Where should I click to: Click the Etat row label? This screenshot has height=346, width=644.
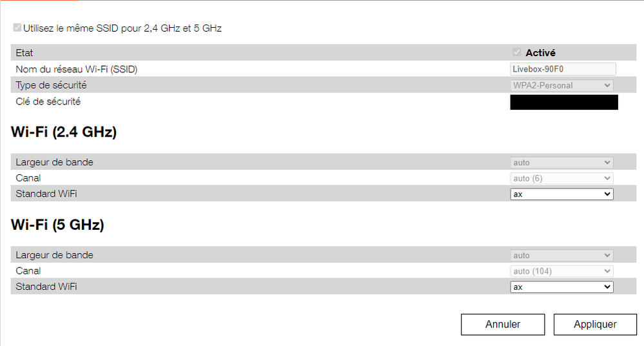click(24, 53)
